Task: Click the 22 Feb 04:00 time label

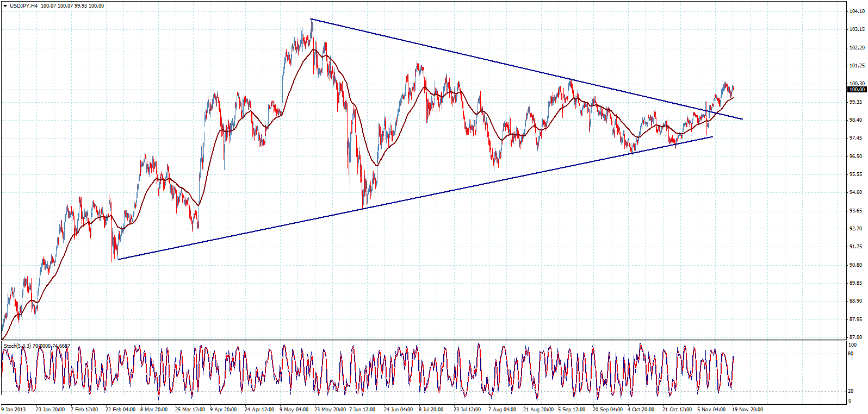Action: 120,410
